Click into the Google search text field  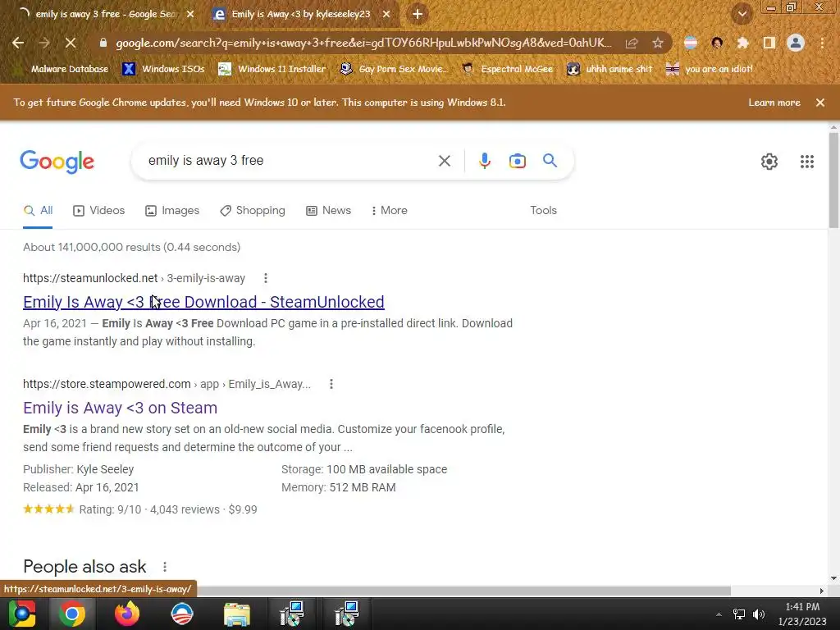(286, 161)
